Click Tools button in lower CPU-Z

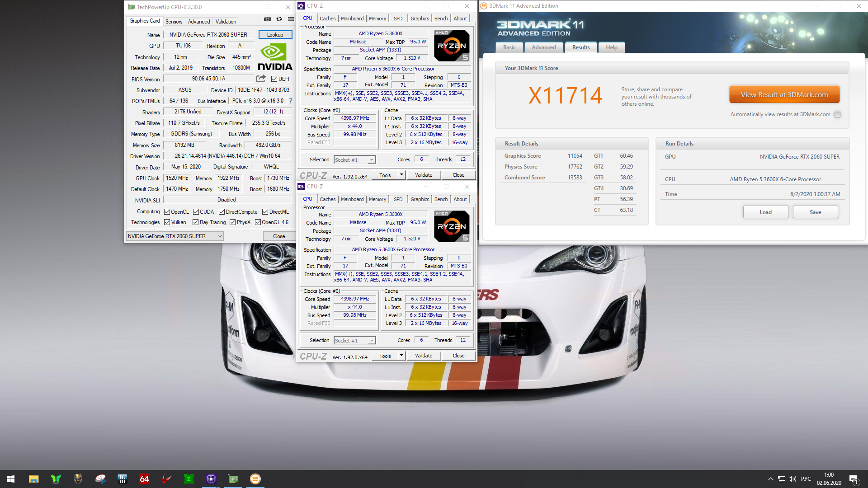click(385, 356)
